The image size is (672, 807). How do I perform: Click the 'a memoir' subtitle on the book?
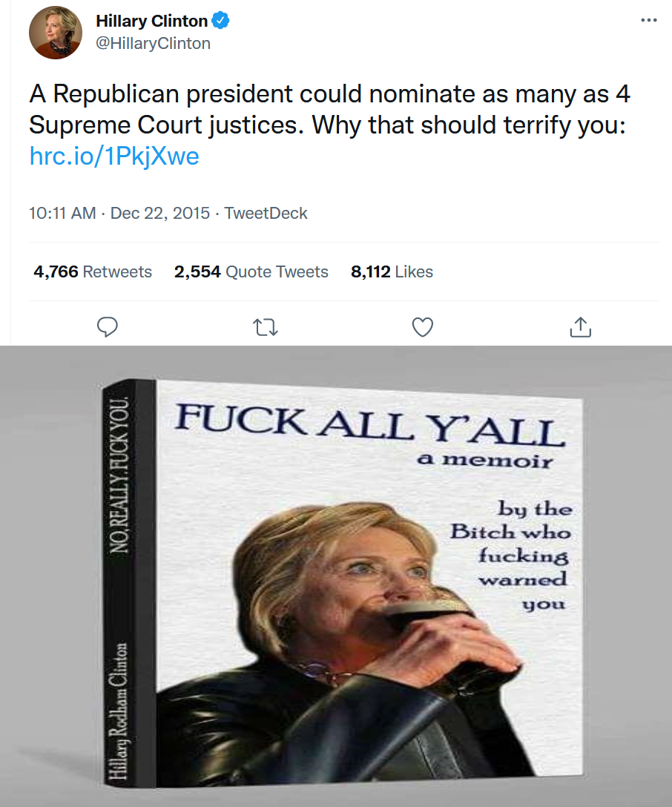tap(485, 460)
